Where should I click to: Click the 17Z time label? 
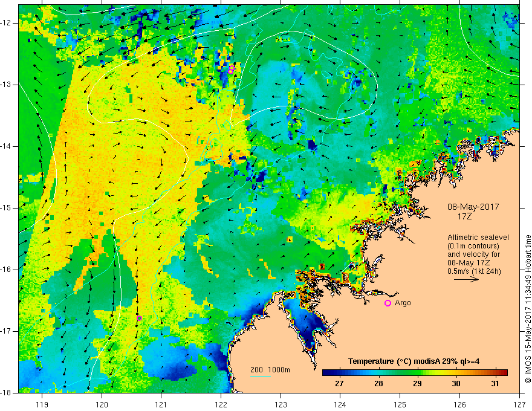point(464,216)
